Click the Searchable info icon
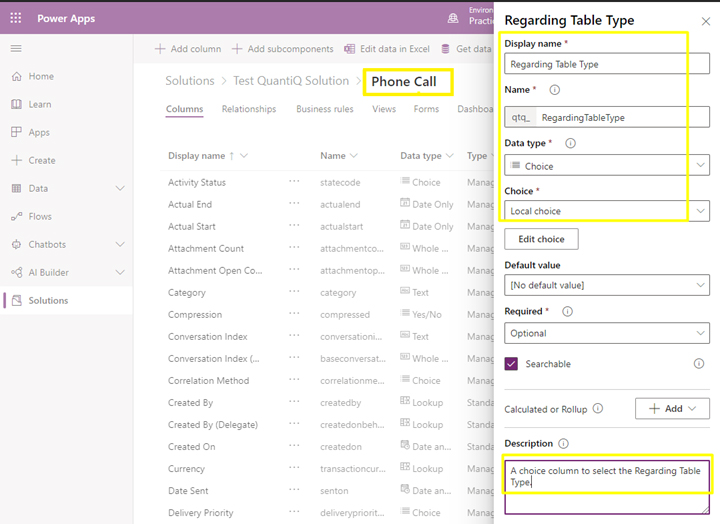Image resolution: width=720 pixels, height=524 pixels. tap(699, 364)
